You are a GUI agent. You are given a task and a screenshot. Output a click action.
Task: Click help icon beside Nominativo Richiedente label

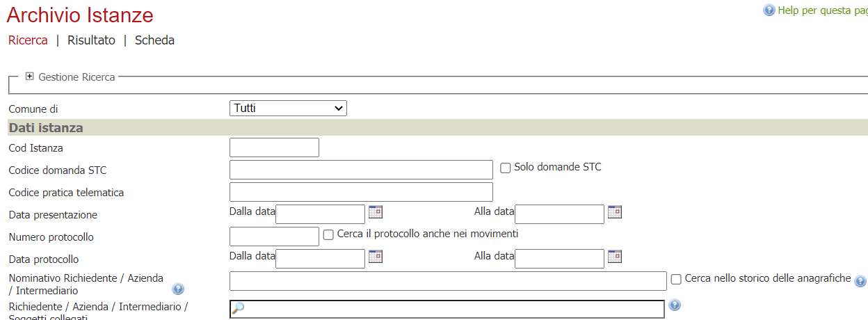pyautogui.click(x=178, y=289)
